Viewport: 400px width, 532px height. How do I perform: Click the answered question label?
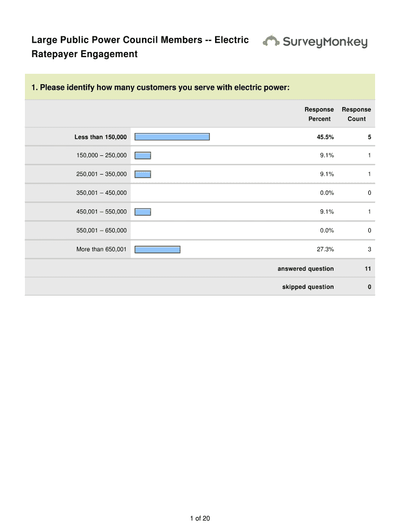[305, 269]
